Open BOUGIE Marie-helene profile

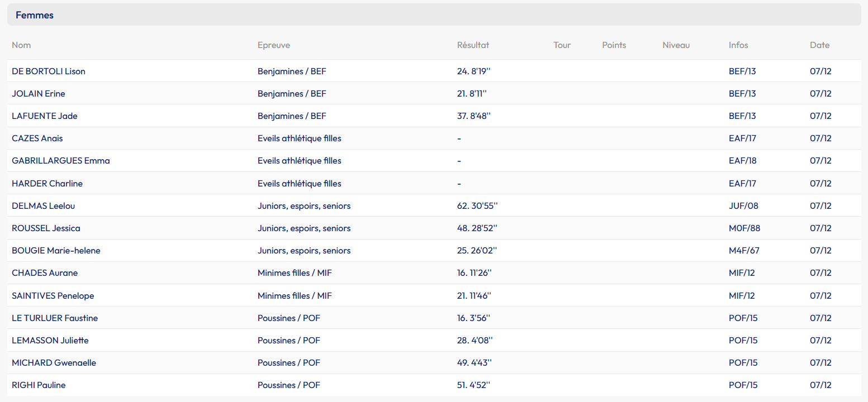pyautogui.click(x=56, y=251)
